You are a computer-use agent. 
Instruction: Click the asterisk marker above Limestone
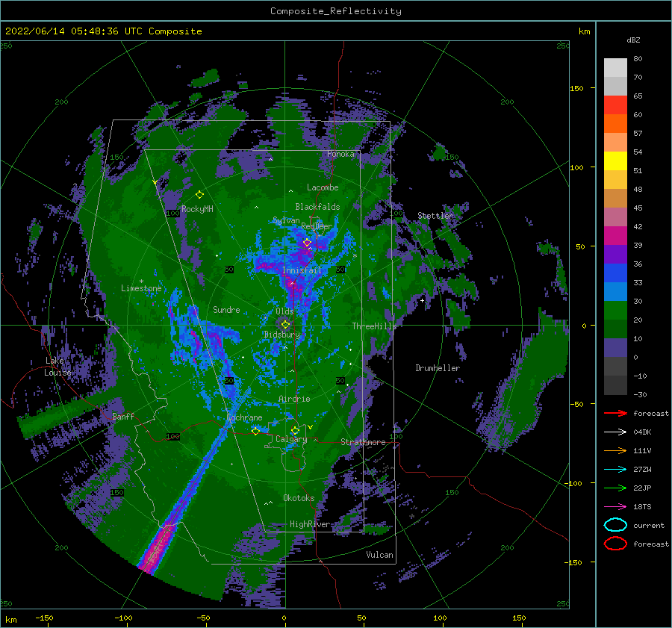click(141, 282)
